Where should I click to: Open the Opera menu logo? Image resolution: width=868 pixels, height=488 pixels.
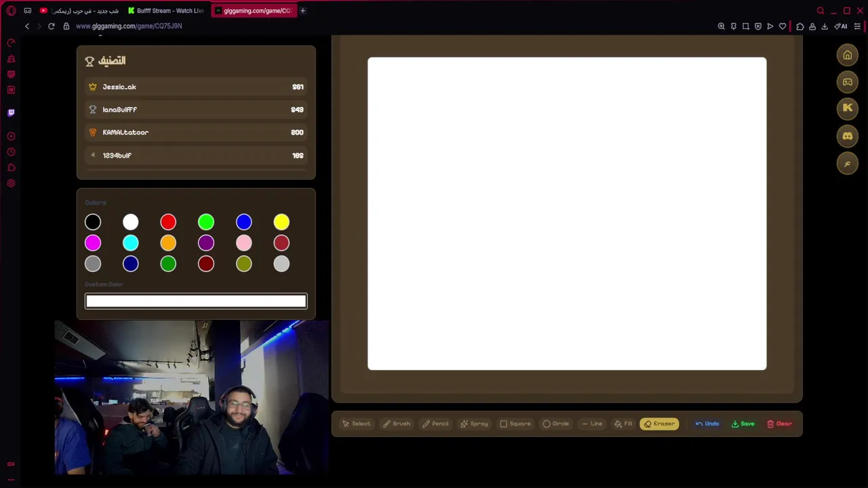(11, 11)
